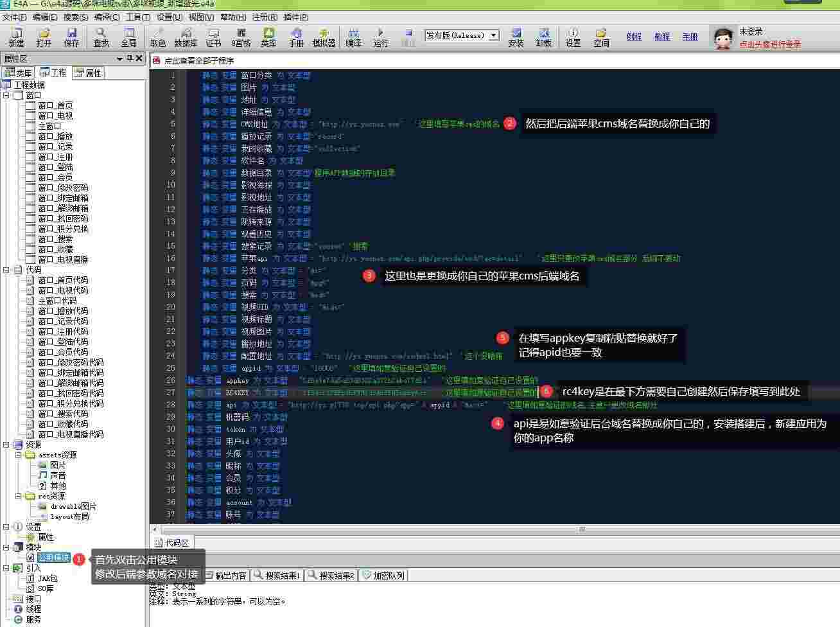Run the project with 运行

click(381, 37)
